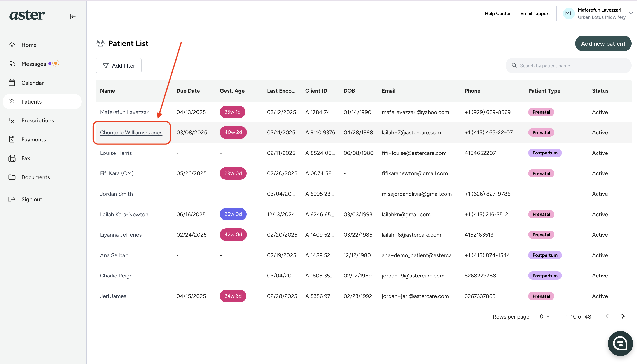This screenshot has height=364, width=637.
Task: Click the previous page arrow
Action: click(x=607, y=317)
